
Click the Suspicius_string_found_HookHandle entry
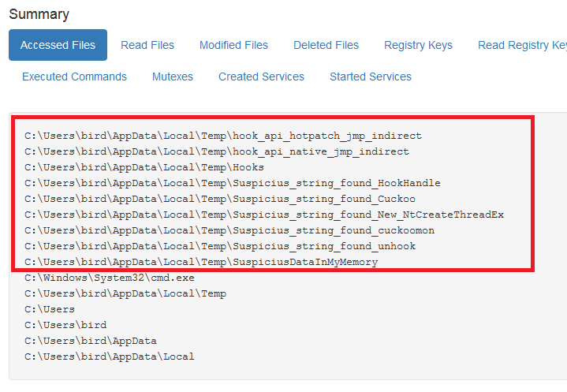tap(233, 183)
